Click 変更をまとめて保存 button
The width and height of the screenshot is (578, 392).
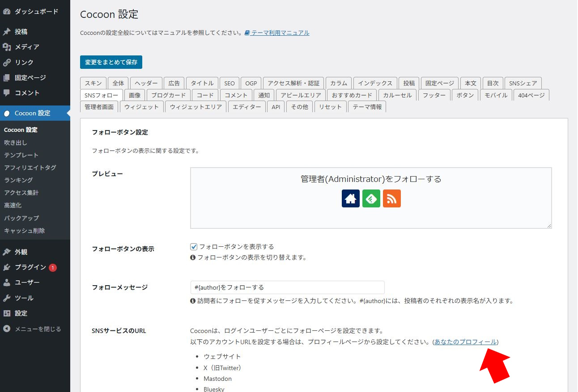(111, 62)
